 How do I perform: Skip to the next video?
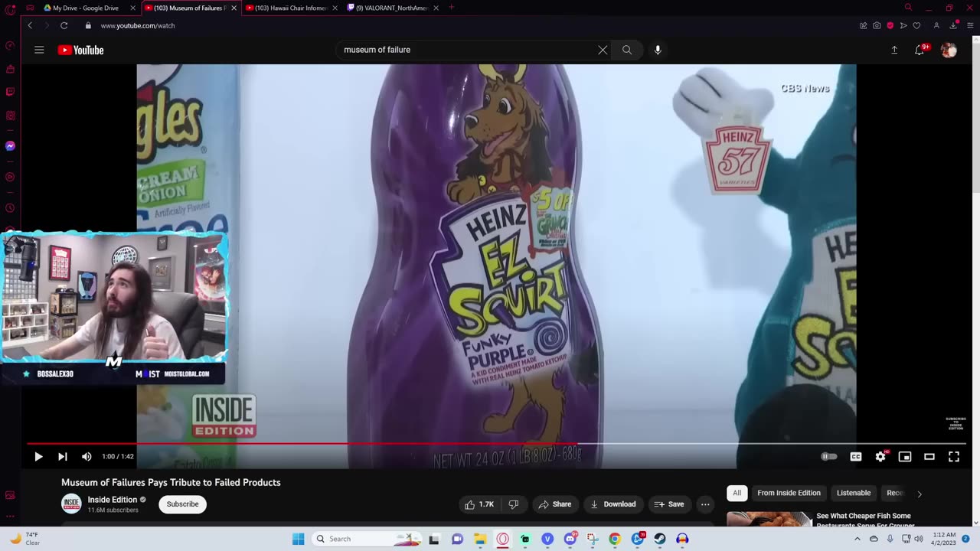coord(63,457)
